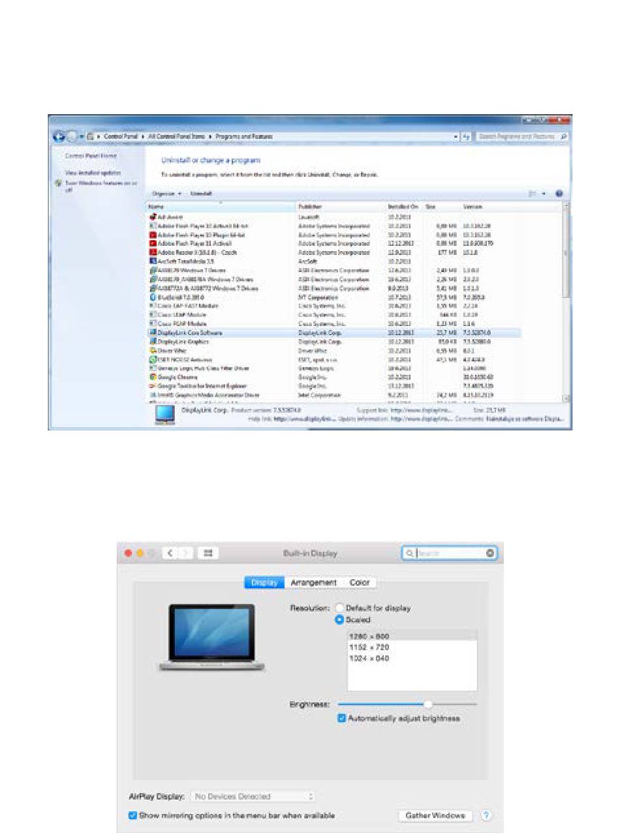Select the Adobe Flash Player 10 Plugin 64-bit row
Image resolution: width=620 pixels, height=840 pixels.
334,235
